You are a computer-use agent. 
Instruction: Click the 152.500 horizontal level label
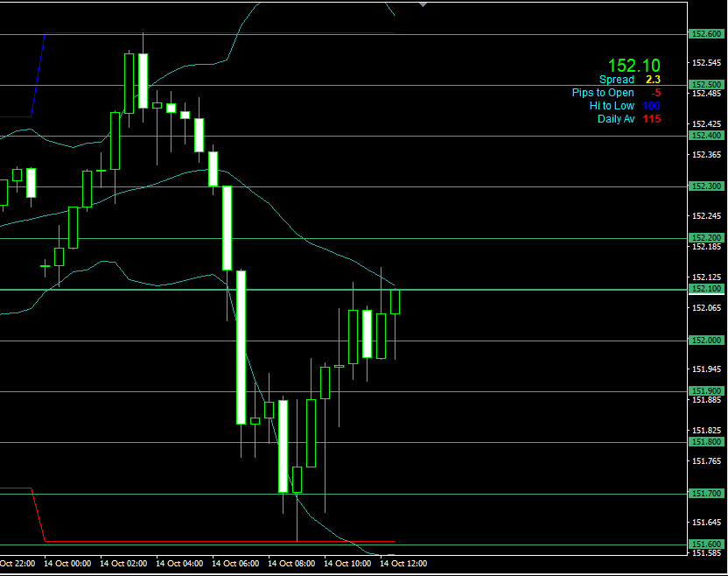coord(706,85)
